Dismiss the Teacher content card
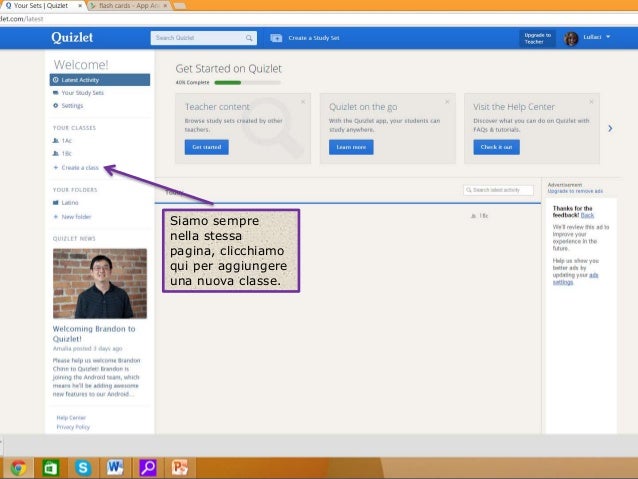The height and width of the screenshot is (479, 638). [303, 101]
